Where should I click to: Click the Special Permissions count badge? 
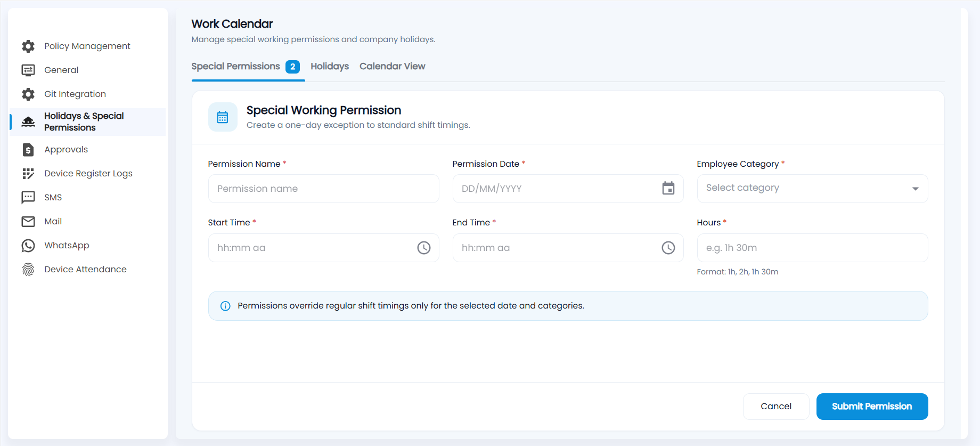(x=292, y=67)
